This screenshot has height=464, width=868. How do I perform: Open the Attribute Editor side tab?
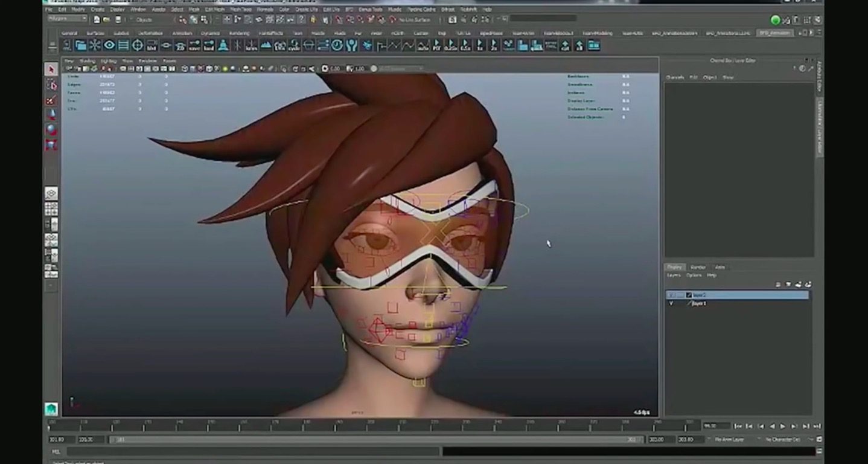820,77
